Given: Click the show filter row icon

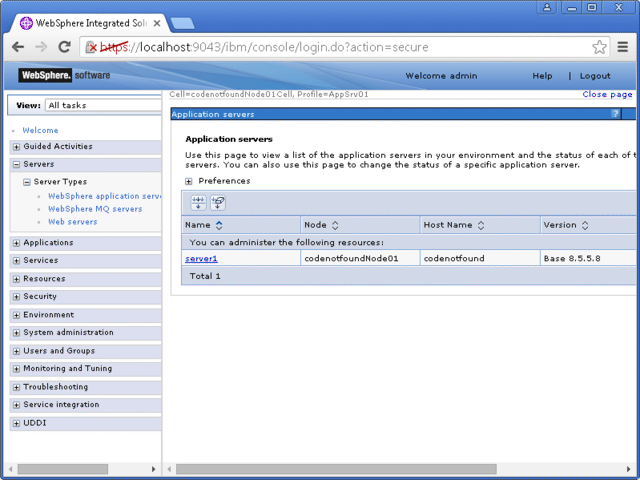Looking at the screenshot, I should click(x=198, y=203).
